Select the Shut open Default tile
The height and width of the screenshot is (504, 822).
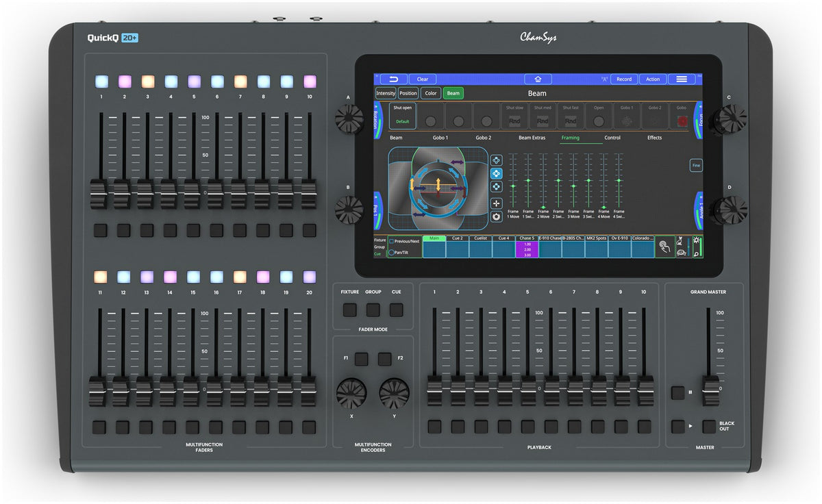(402, 116)
